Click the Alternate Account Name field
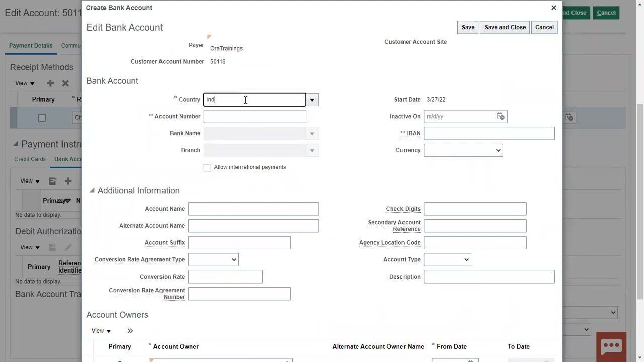This screenshot has height=362, width=644. (x=254, y=226)
